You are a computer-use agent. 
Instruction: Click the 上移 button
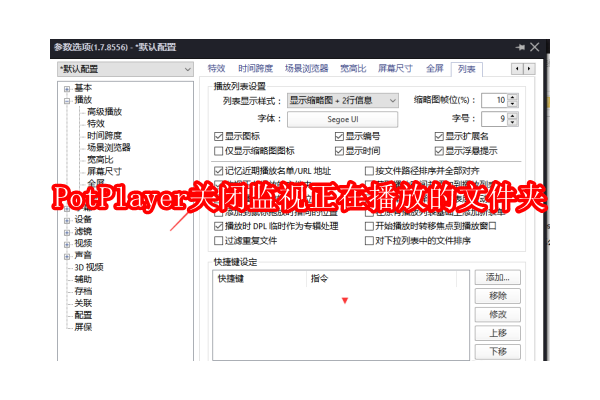pos(498,333)
